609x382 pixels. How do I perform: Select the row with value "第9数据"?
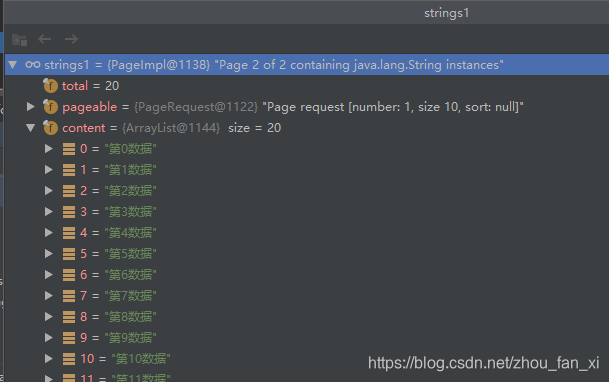[307, 337]
